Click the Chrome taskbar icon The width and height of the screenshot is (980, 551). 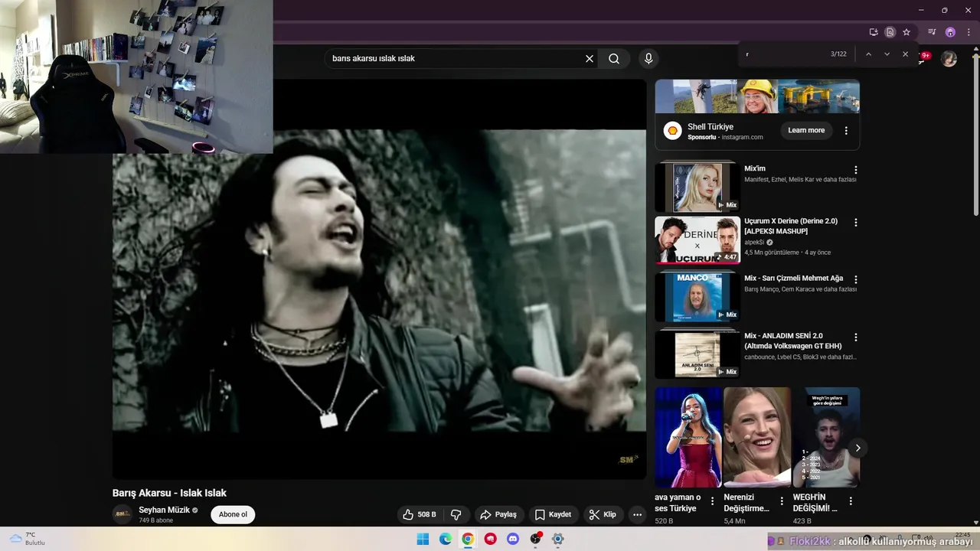(468, 539)
